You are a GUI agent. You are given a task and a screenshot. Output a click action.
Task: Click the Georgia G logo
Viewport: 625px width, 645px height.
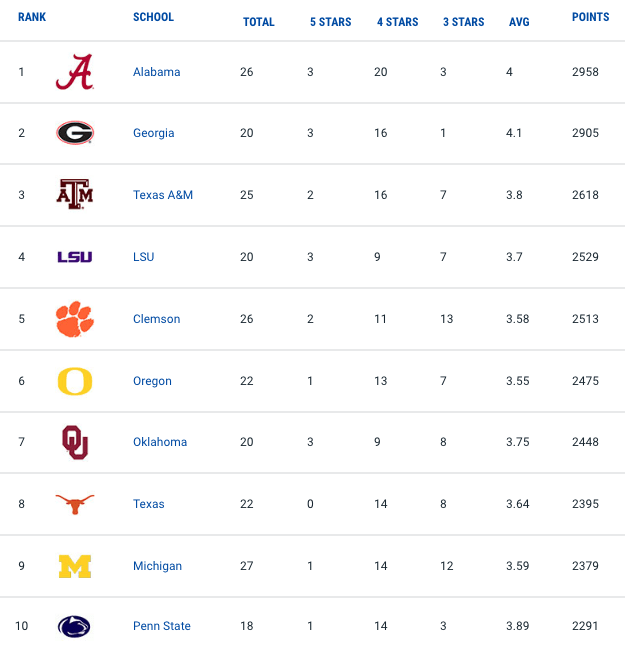click(x=75, y=133)
